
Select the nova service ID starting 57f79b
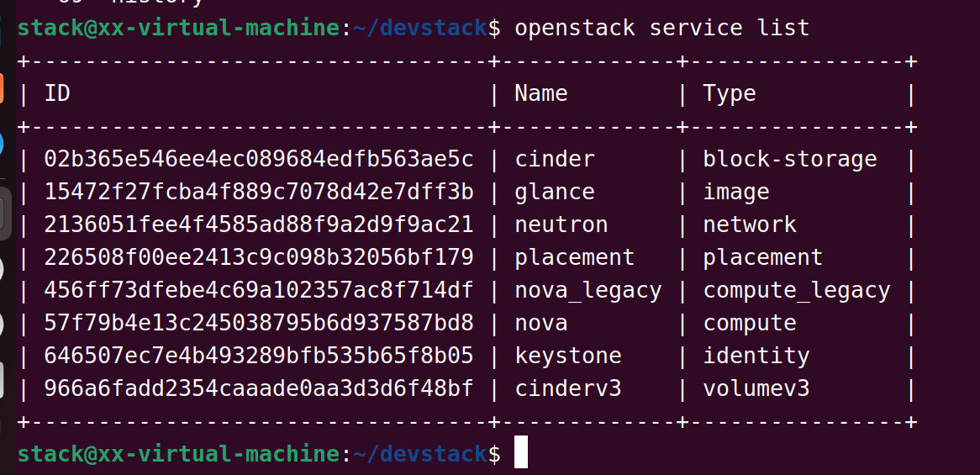coord(259,323)
